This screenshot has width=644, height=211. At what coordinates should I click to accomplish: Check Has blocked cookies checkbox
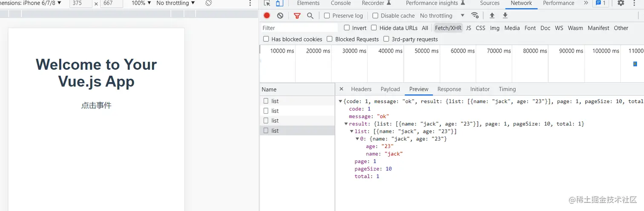pyautogui.click(x=266, y=39)
